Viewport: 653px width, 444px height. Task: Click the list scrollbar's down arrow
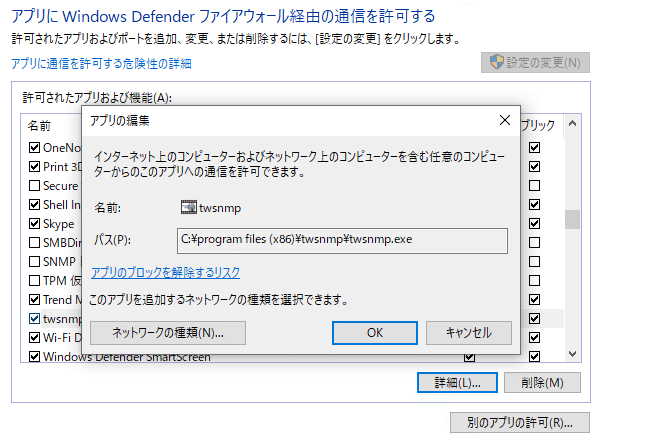tap(572, 354)
